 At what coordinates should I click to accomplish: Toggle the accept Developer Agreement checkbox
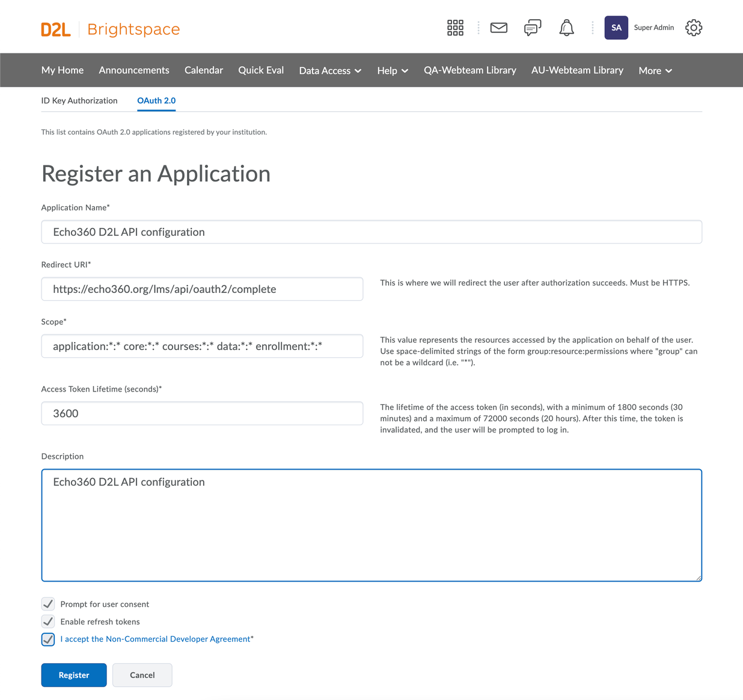[48, 639]
